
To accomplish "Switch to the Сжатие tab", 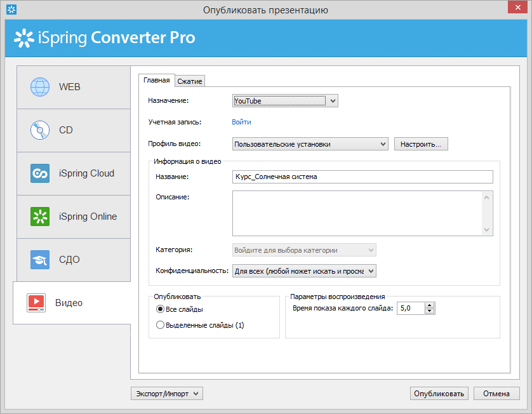I will point(190,81).
